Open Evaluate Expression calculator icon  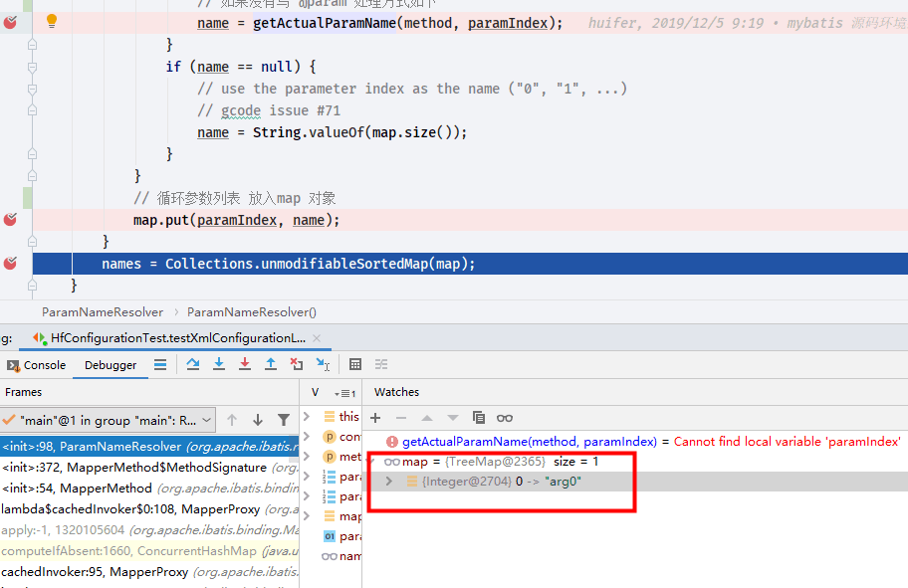coord(355,364)
